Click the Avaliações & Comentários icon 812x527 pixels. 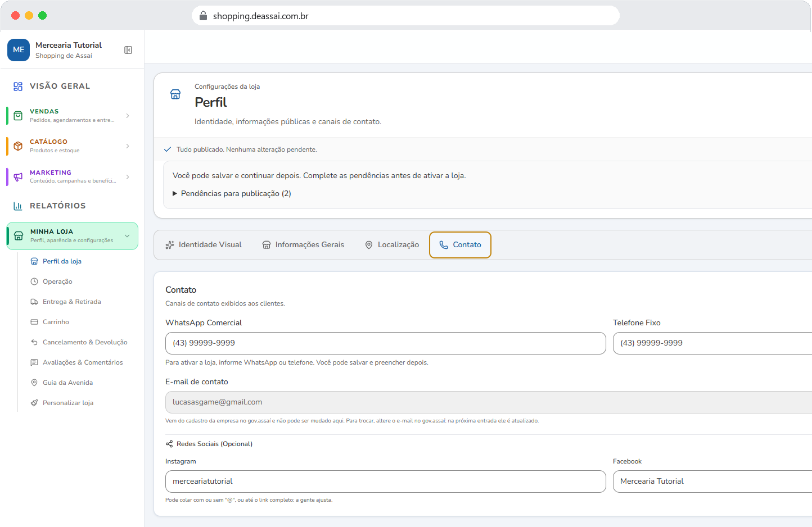(34, 362)
